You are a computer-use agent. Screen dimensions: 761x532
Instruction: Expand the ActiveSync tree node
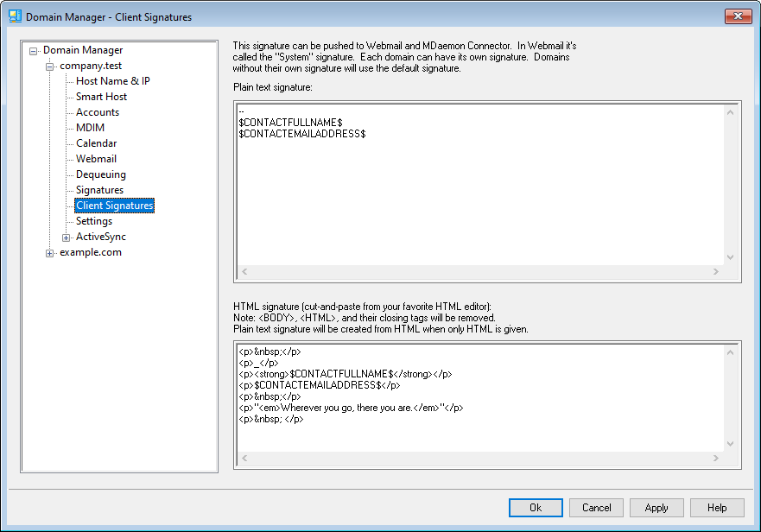pyautogui.click(x=67, y=237)
